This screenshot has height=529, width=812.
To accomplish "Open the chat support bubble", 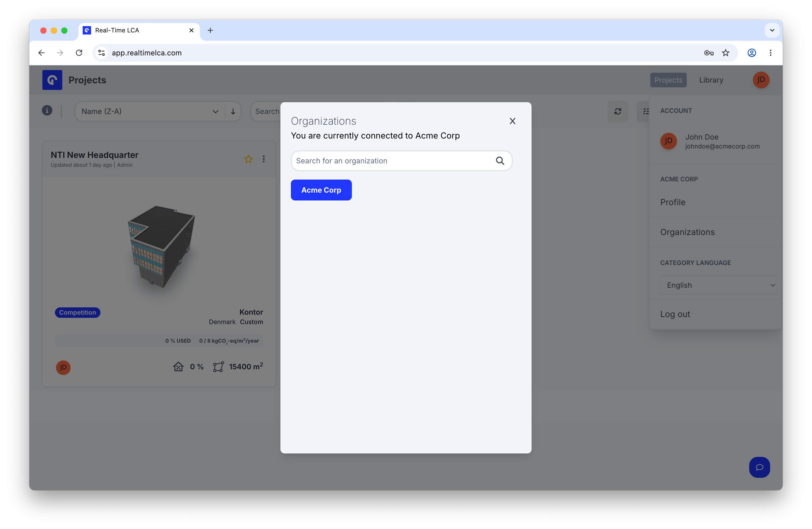I will coord(759,467).
